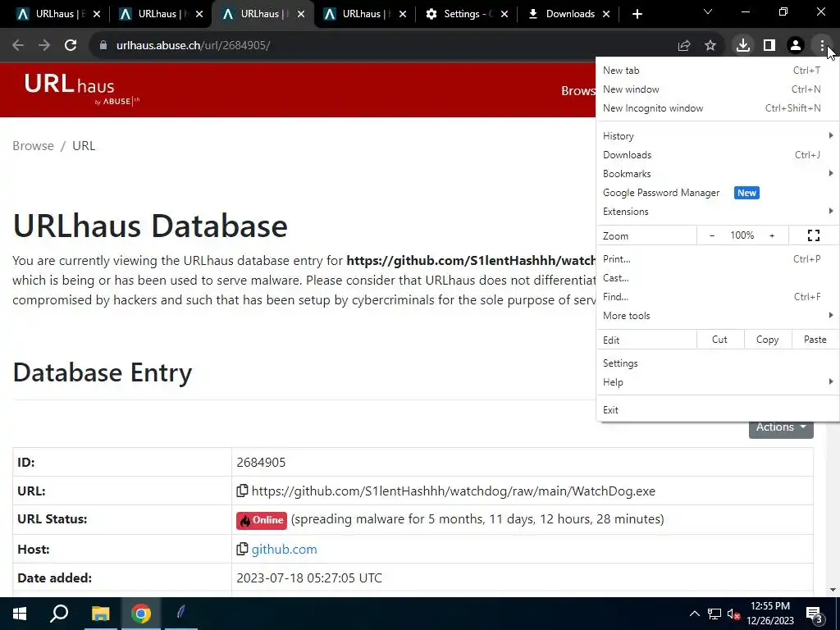Expand the History submenu
Viewport: 840px width, 630px height.
(717, 135)
